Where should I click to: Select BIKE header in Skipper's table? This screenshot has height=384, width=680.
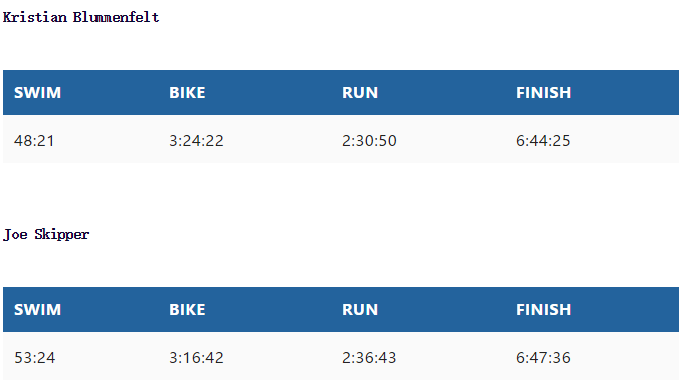(x=187, y=309)
